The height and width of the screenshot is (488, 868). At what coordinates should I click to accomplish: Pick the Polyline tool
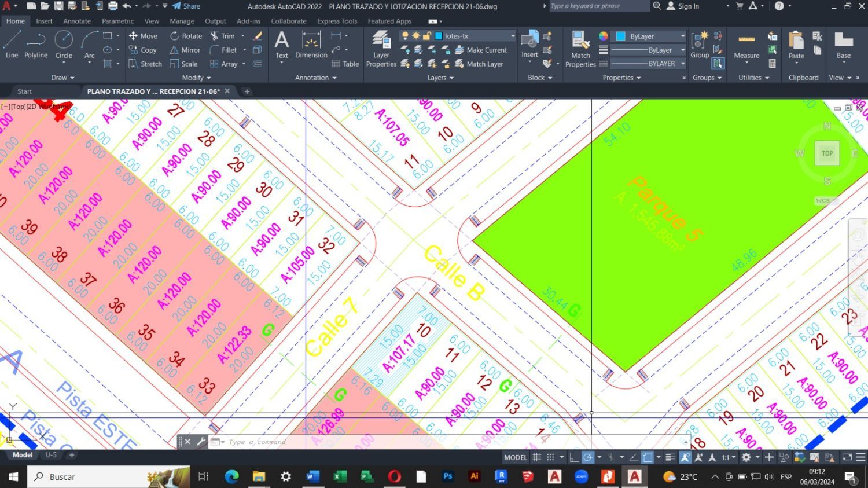pos(35,45)
